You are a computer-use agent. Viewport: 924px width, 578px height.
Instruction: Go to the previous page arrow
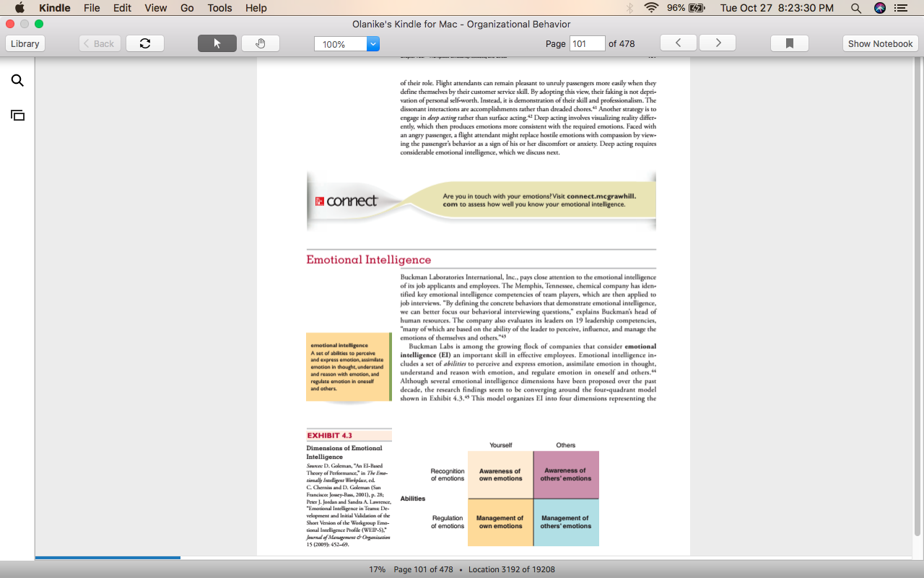(x=679, y=43)
